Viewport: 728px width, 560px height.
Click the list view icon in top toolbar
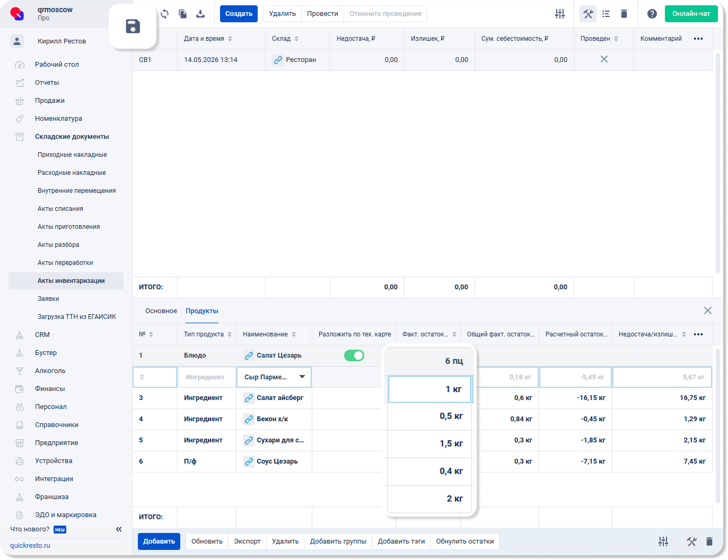[606, 14]
